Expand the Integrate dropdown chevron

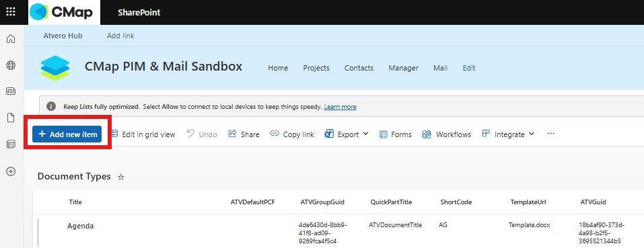[532, 134]
